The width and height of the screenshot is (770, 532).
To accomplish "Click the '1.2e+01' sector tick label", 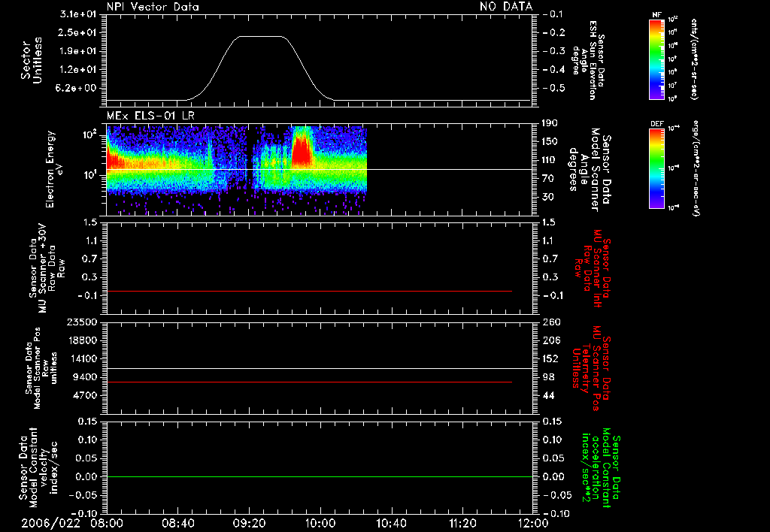I will click(x=78, y=69).
